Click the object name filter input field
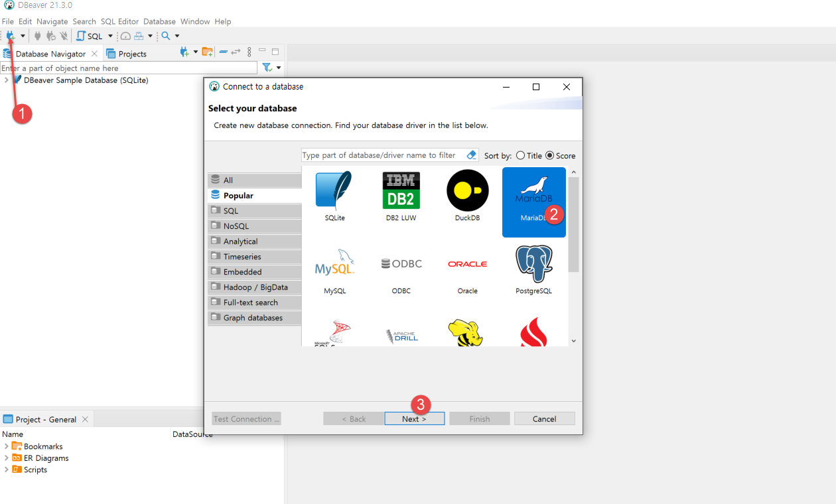The width and height of the screenshot is (836, 504). (129, 68)
